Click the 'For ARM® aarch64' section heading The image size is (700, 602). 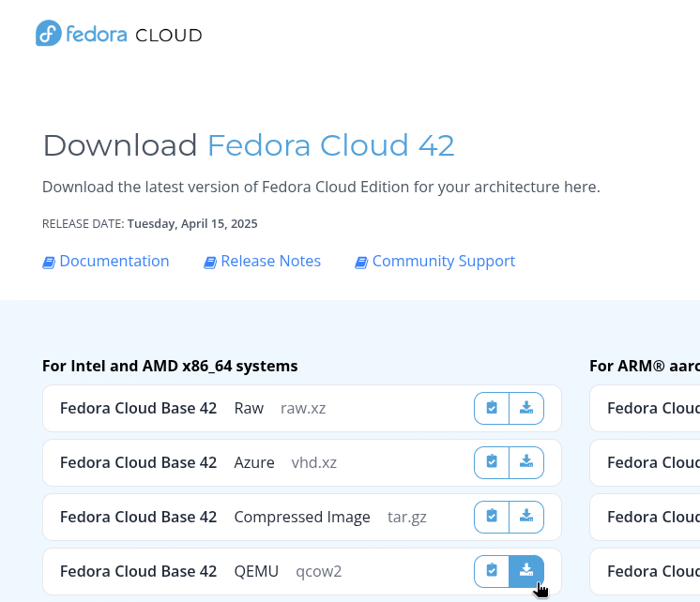point(645,366)
